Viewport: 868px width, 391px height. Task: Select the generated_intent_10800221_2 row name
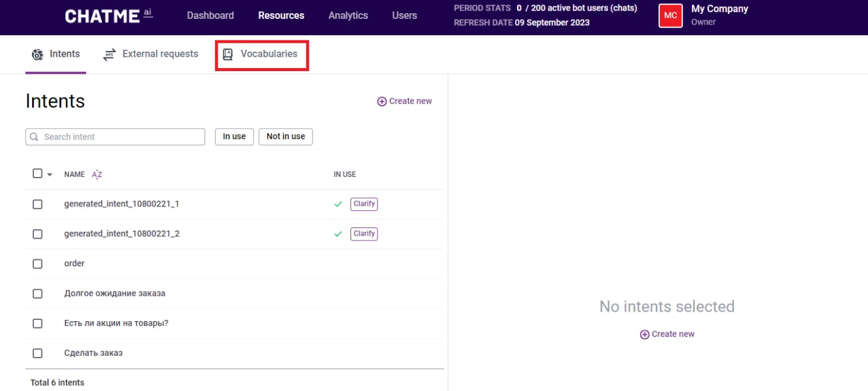[x=121, y=234]
